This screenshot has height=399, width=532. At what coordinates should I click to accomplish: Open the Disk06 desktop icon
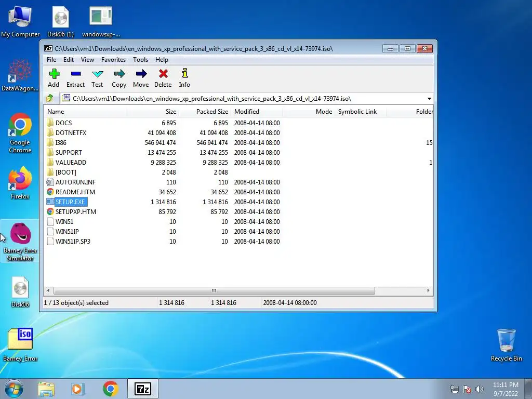(20, 292)
